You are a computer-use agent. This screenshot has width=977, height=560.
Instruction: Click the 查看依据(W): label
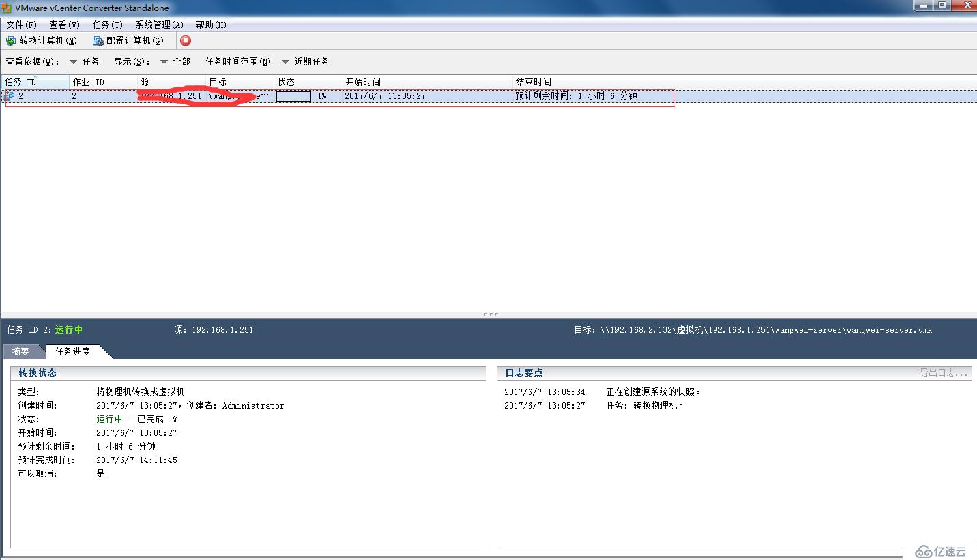tap(33, 61)
